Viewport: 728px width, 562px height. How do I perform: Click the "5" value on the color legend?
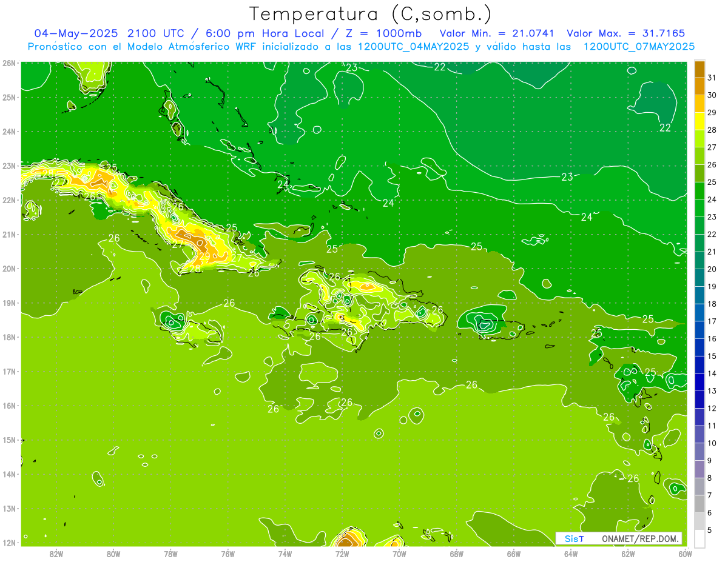click(x=710, y=530)
